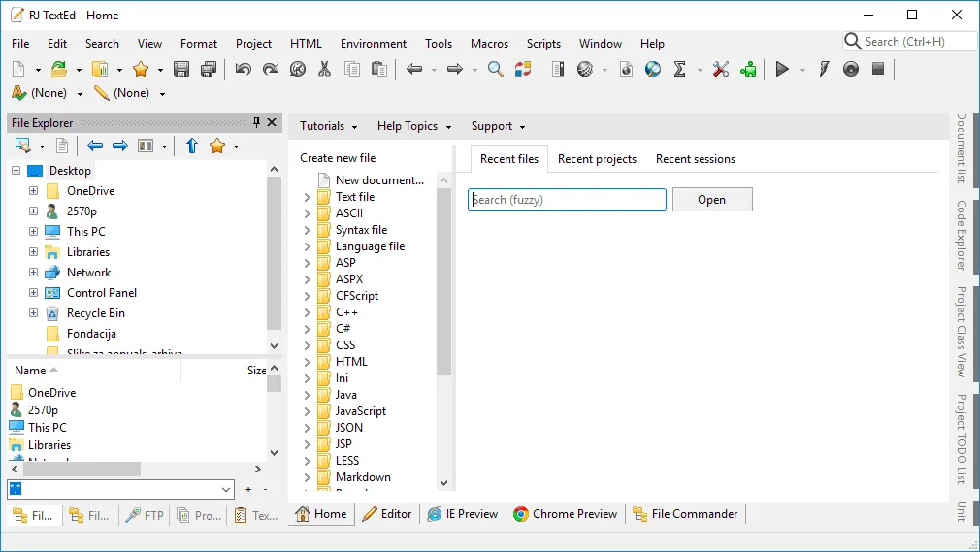Open the path combo box dropdown

pos(226,490)
